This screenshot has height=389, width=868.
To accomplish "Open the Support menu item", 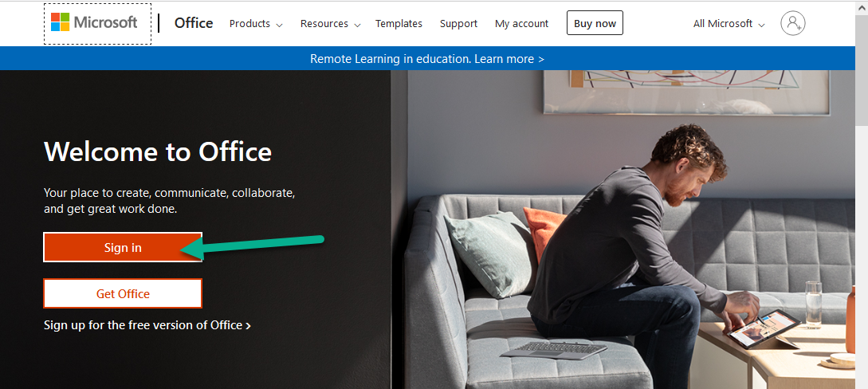I will click(x=458, y=24).
